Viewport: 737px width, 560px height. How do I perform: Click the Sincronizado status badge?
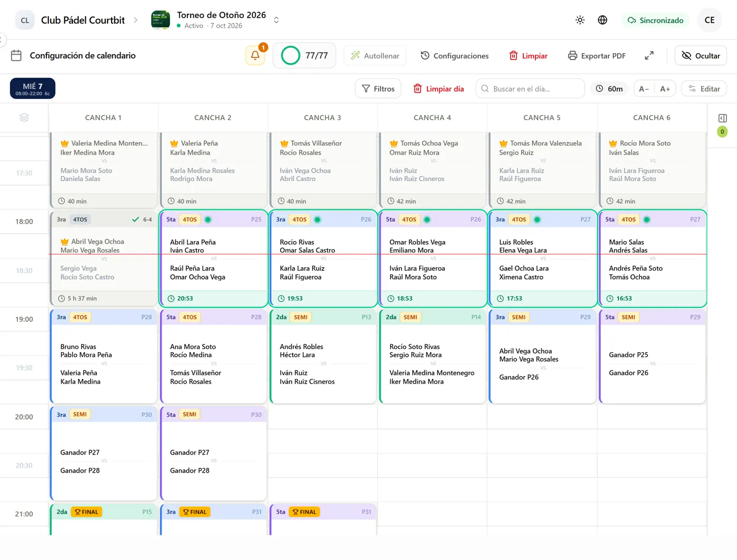tap(655, 20)
